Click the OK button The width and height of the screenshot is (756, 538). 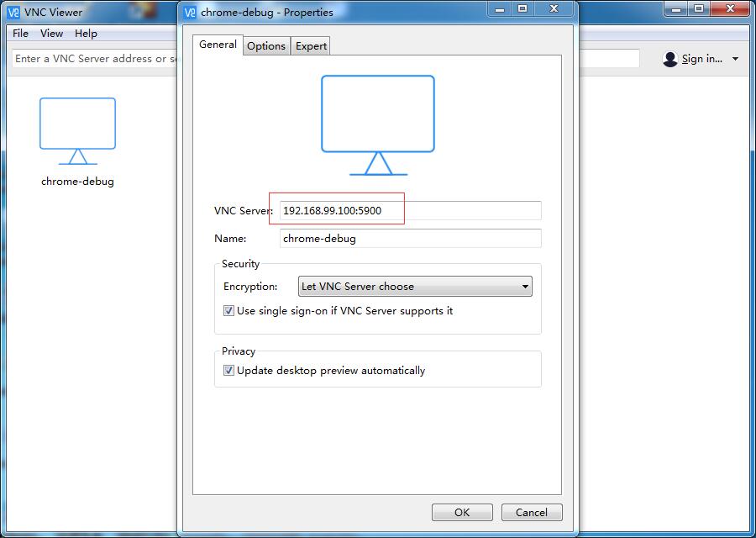[x=462, y=513]
